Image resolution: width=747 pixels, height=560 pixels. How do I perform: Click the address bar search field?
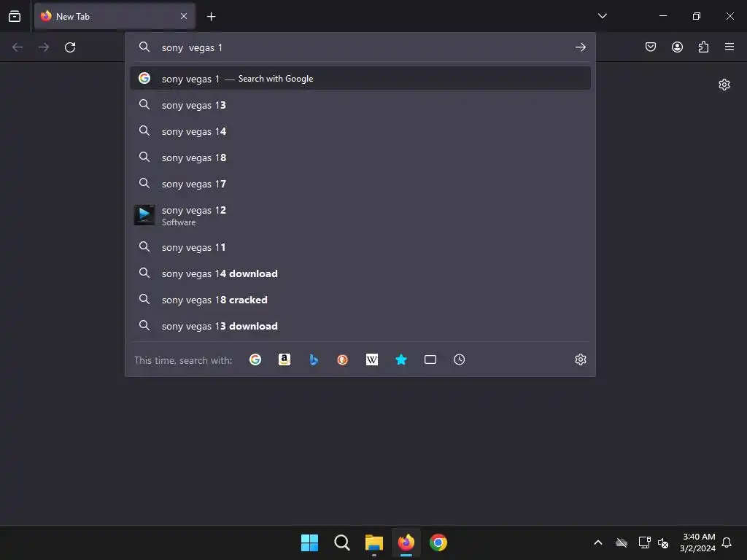coord(362,47)
